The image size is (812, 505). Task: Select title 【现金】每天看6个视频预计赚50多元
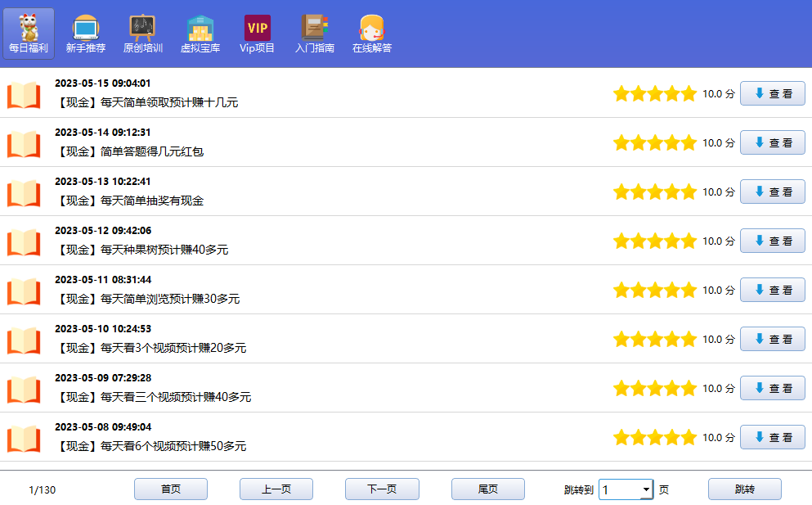[150, 446]
